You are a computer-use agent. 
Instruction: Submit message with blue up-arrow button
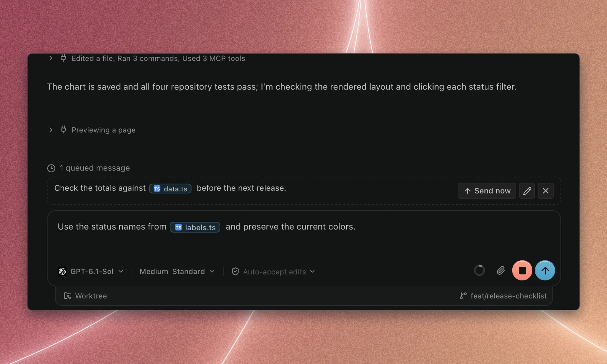[x=545, y=270]
